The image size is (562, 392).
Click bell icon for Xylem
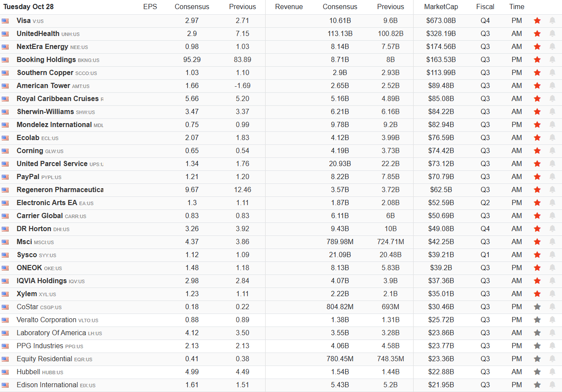[x=552, y=294]
